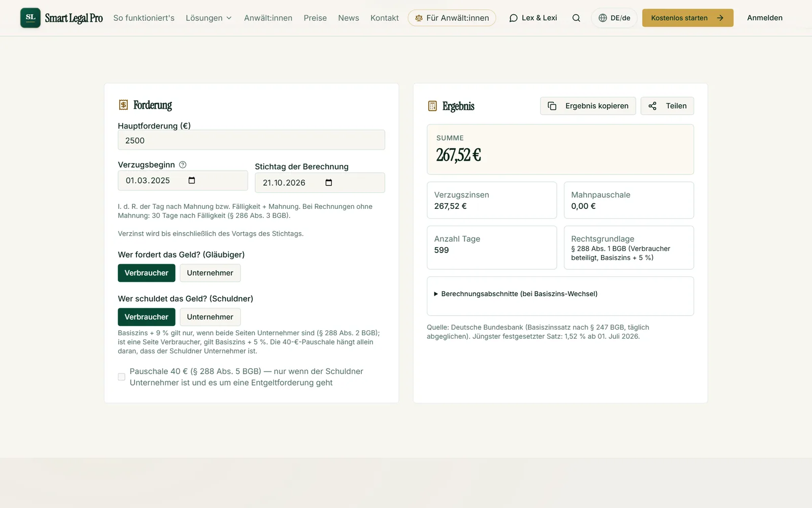Click the SL Smart Legal Pro logo
This screenshot has width=812, height=508.
click(x=61, y=18)
